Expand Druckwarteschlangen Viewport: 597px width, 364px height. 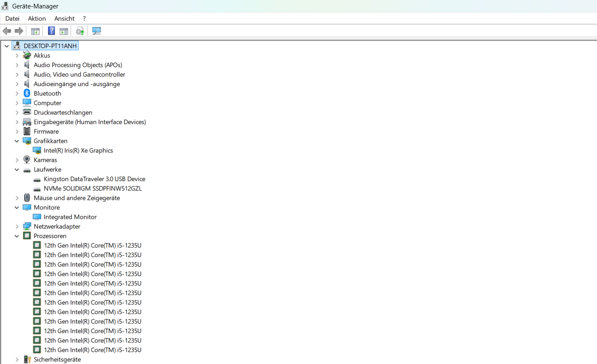(x=17, y=112)
